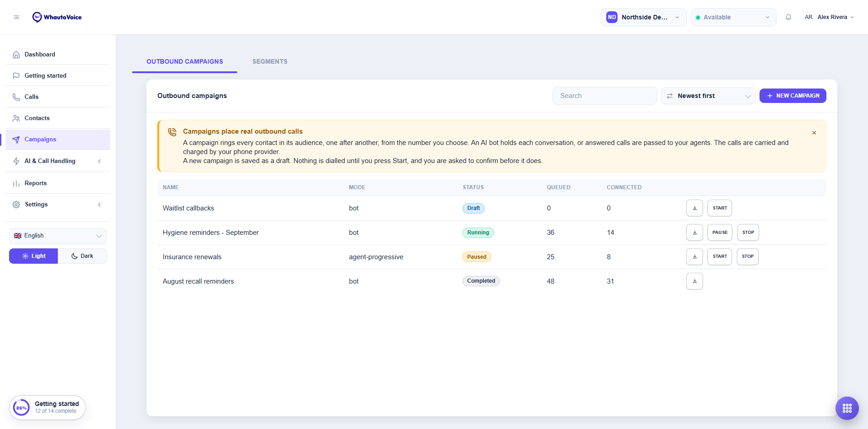
Task: Toggle the hamburger sidebar menu icon
Action: [16, 17]
